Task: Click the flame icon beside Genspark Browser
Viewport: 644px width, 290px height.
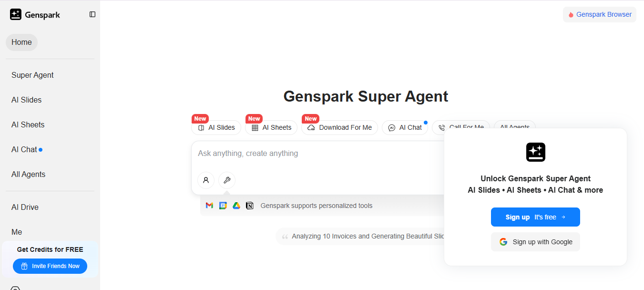Action: 571,15
